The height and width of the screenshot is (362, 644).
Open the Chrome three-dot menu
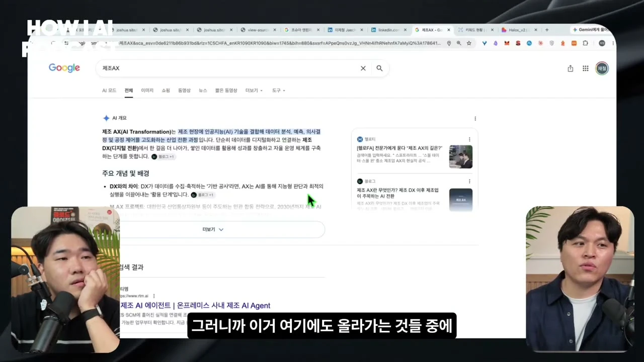[612, 43]
